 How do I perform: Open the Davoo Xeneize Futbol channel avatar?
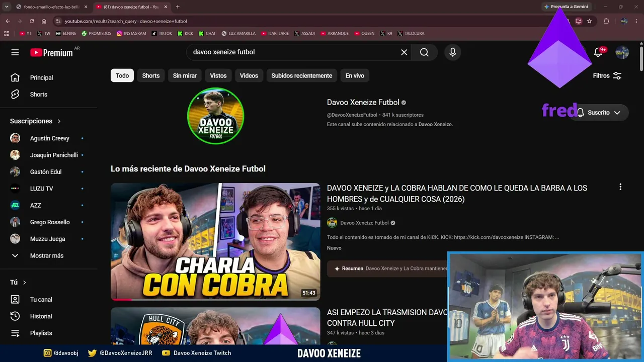(x=215, y=116)
